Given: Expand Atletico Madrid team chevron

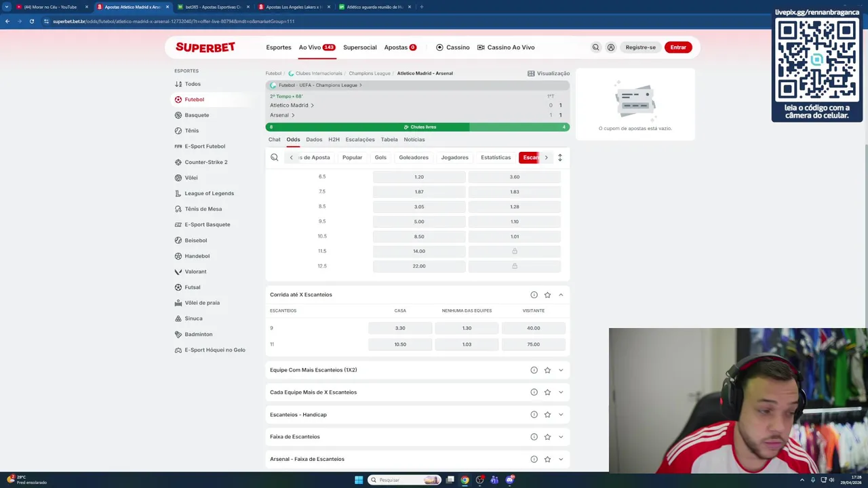Looking at the screenshot, I should click(x=312, y=105).
